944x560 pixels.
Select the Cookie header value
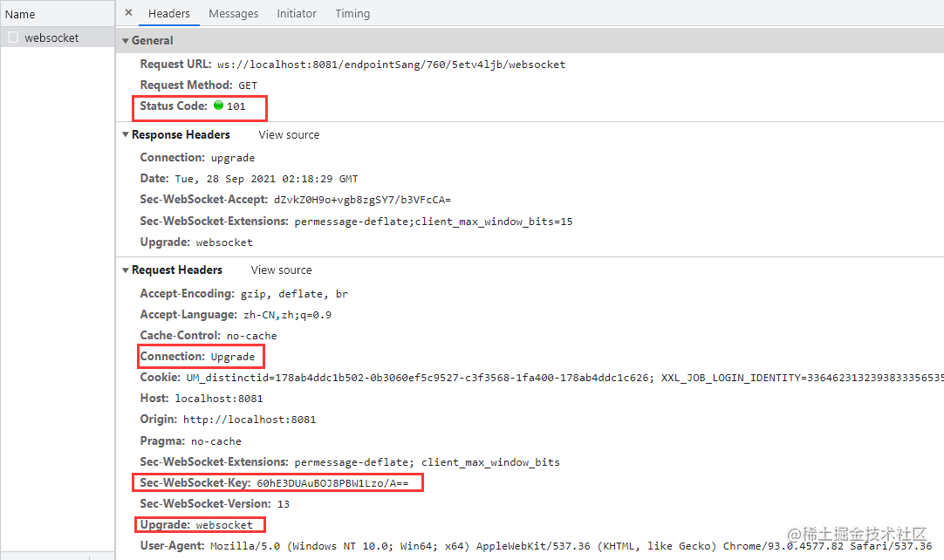point(564,378)
